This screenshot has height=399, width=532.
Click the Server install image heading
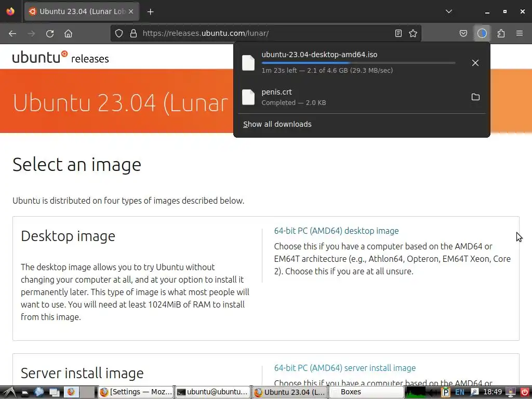click(x=82, y=373)
